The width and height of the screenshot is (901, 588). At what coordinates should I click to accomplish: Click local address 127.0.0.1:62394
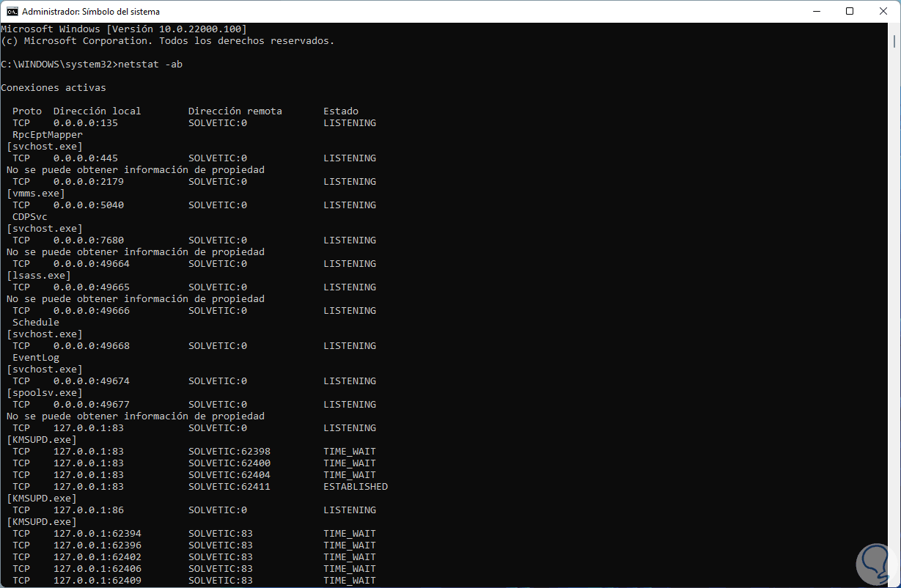coord(98,534)
